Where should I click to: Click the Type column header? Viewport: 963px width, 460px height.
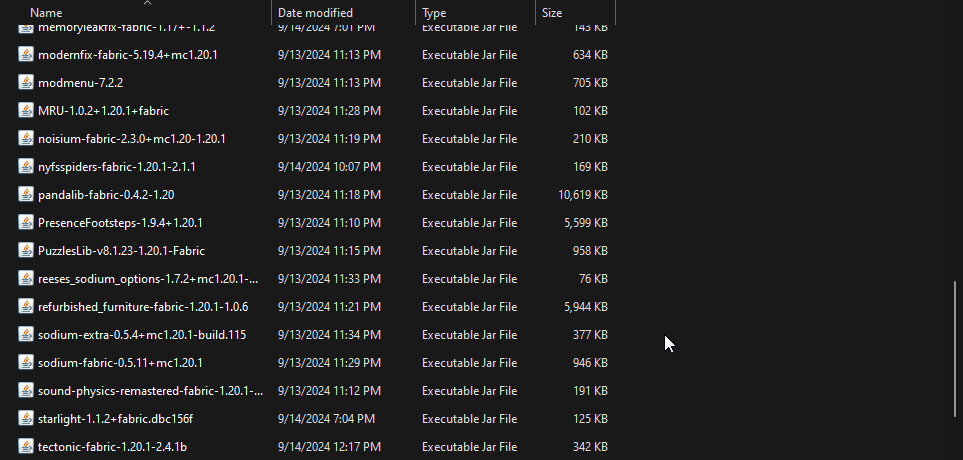(x=434, y=13)
